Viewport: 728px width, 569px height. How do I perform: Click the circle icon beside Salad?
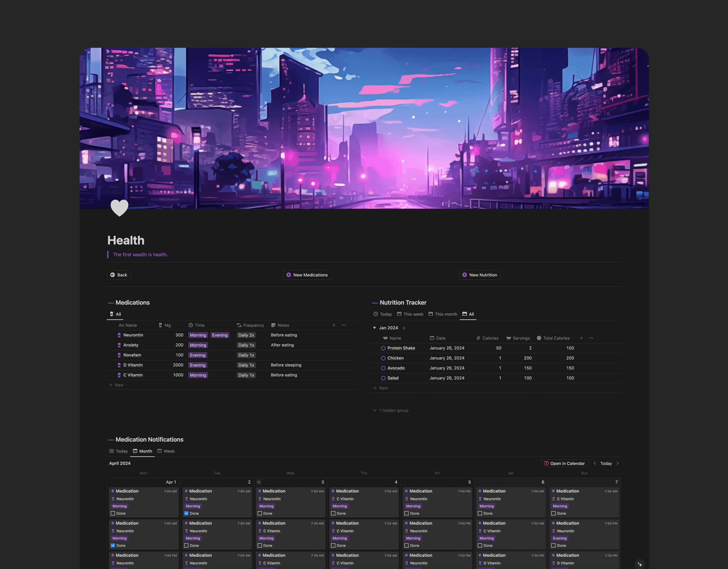pyautogui.click(x=383, y=378)
